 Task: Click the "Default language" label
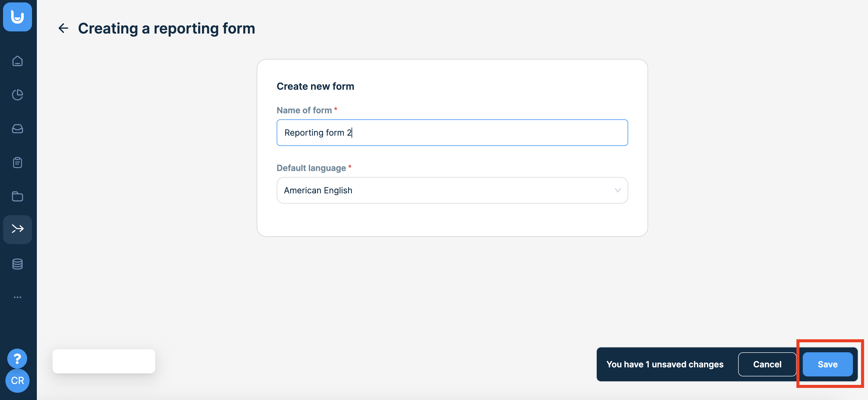(x=311, y=168)
